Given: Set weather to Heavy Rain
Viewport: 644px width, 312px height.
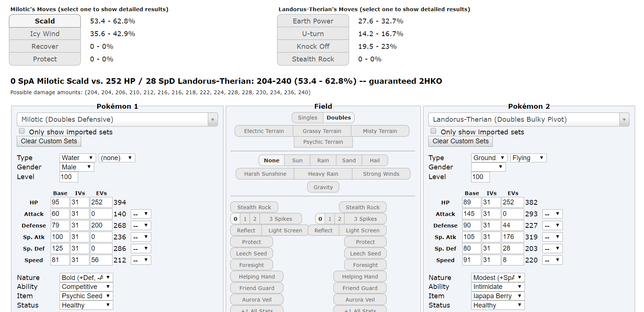Looking at the screenshot, I should [x=323, y=174].
